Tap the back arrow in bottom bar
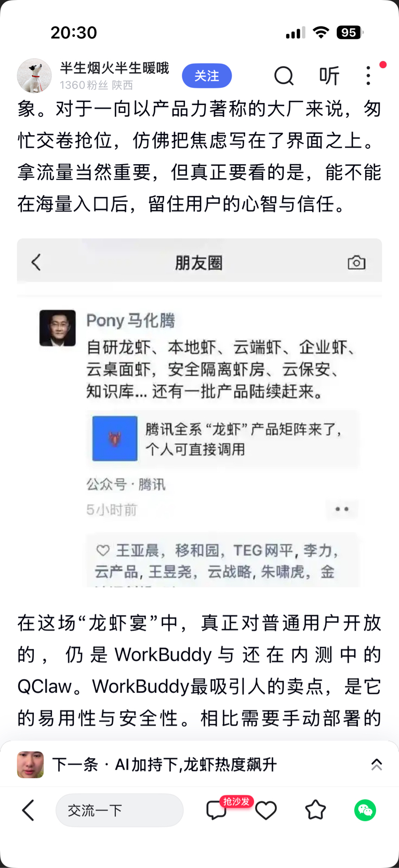The image size is (399, 868). click(28, 810)
